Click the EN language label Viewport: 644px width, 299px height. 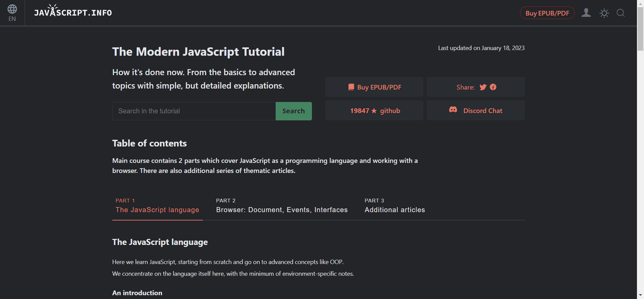pyautogui.click(x=12, y=19)
